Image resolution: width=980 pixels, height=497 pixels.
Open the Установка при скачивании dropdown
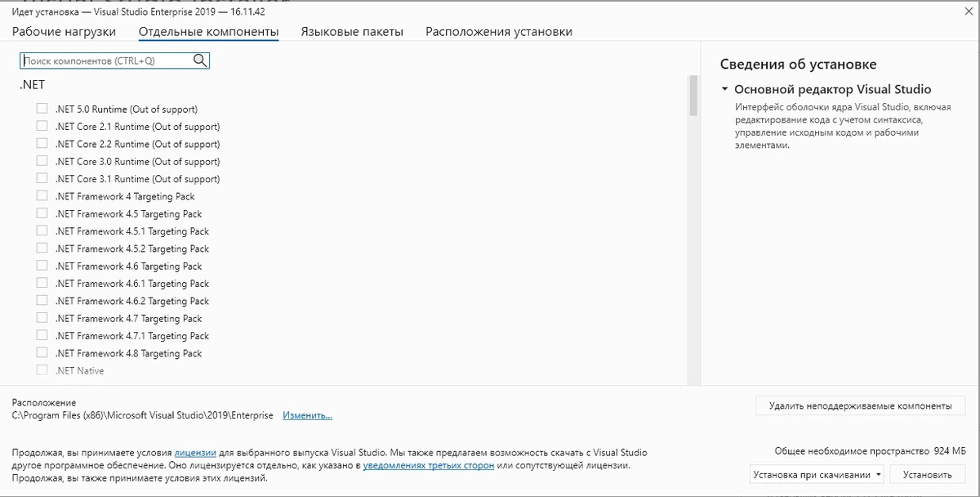coord(817,474)
